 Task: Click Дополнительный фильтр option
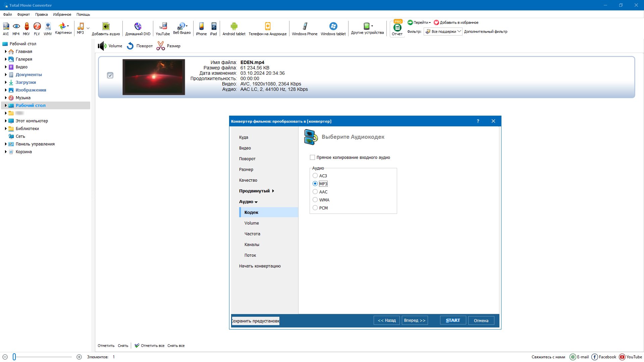tap(485, 32)
